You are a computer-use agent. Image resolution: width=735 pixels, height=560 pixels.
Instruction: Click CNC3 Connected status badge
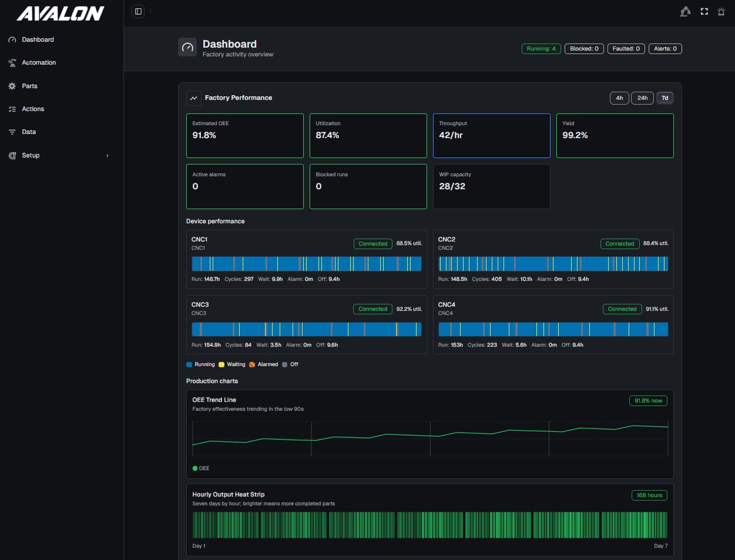tap(373, 309)
